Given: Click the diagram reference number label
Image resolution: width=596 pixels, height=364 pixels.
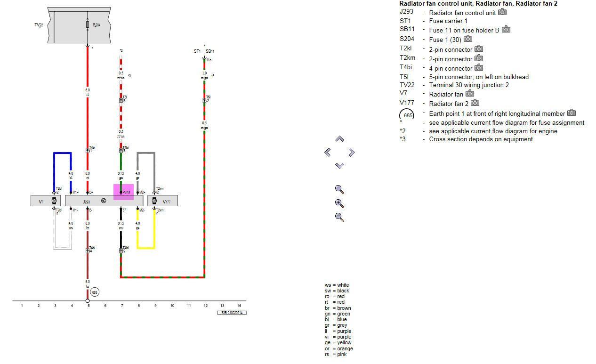Looking at the screenshot, I should pos(232,313).
